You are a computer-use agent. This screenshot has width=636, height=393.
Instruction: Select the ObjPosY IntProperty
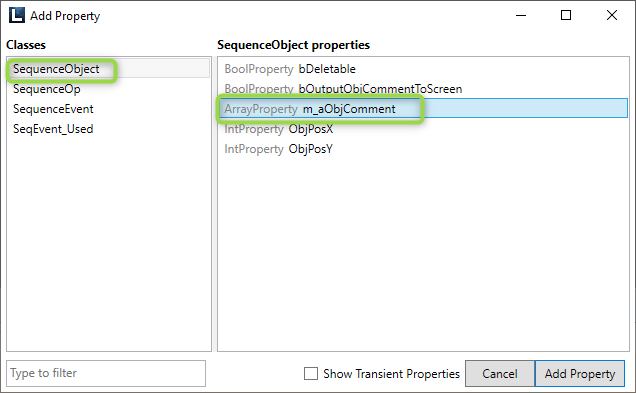[423, 149]
